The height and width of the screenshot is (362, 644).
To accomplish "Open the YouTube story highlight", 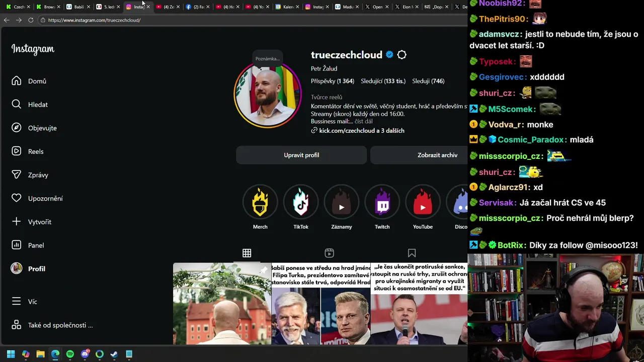I will [423, 202].
